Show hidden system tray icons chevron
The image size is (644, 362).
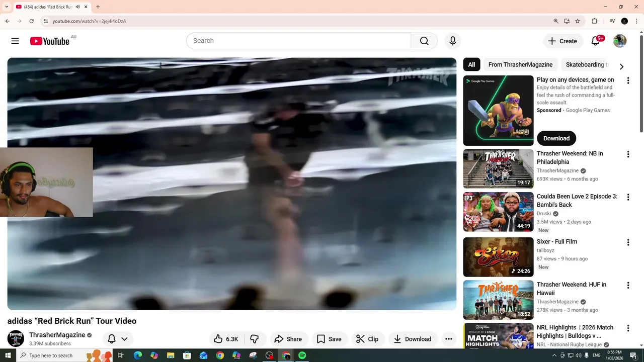[554, 355]
